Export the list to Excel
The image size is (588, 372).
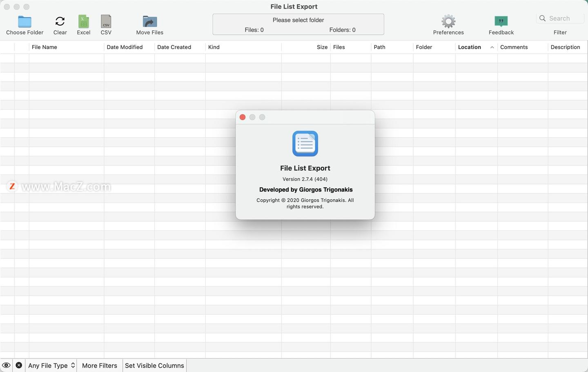[x=83, y=21]
